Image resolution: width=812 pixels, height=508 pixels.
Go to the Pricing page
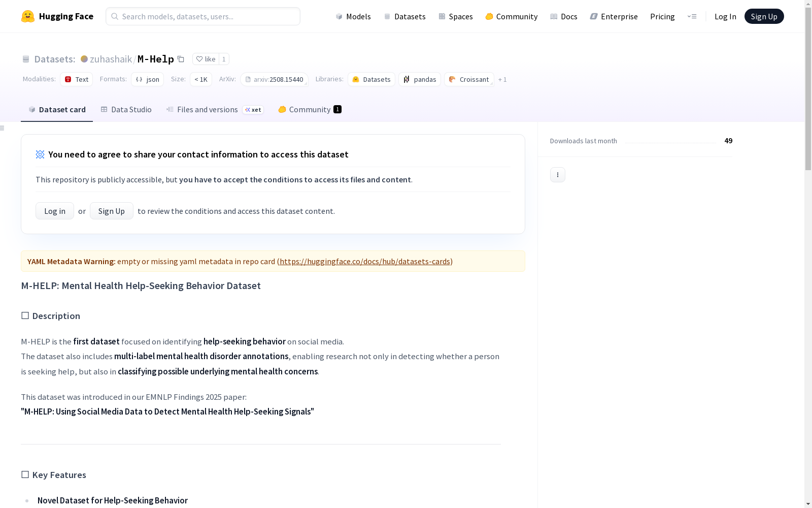pyautogui.click(x=662, y=16)
